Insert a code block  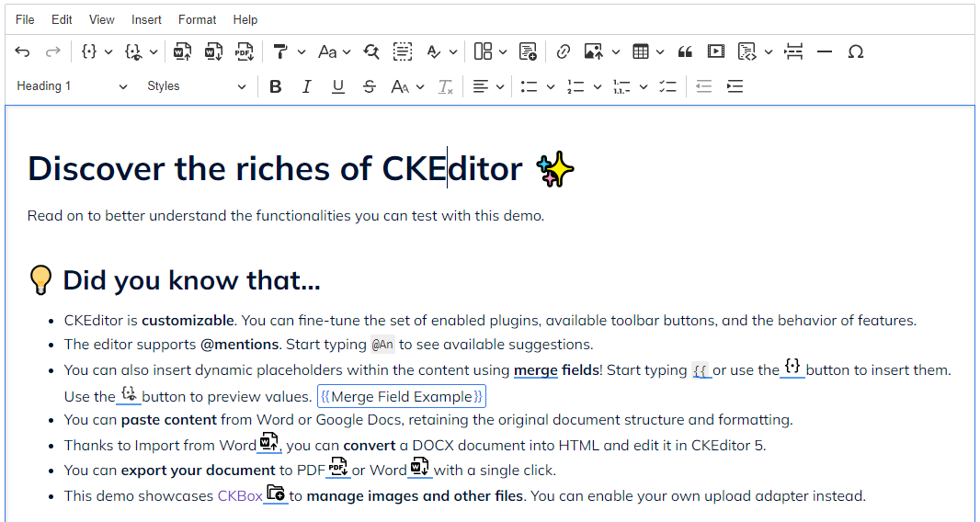click(x=746, y=51)
